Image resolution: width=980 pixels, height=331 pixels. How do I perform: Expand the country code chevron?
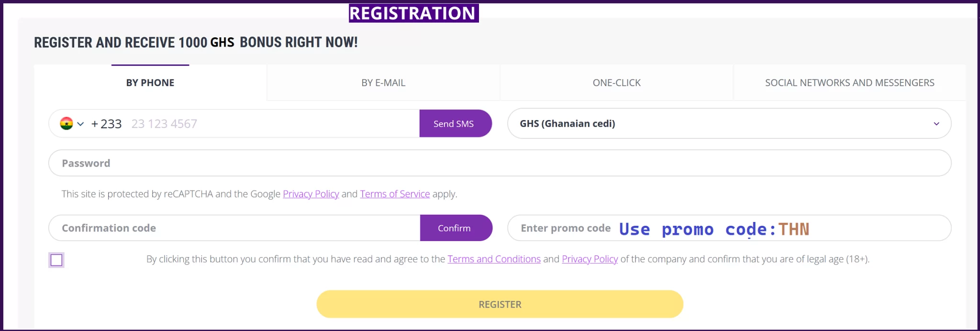point(80,124)
